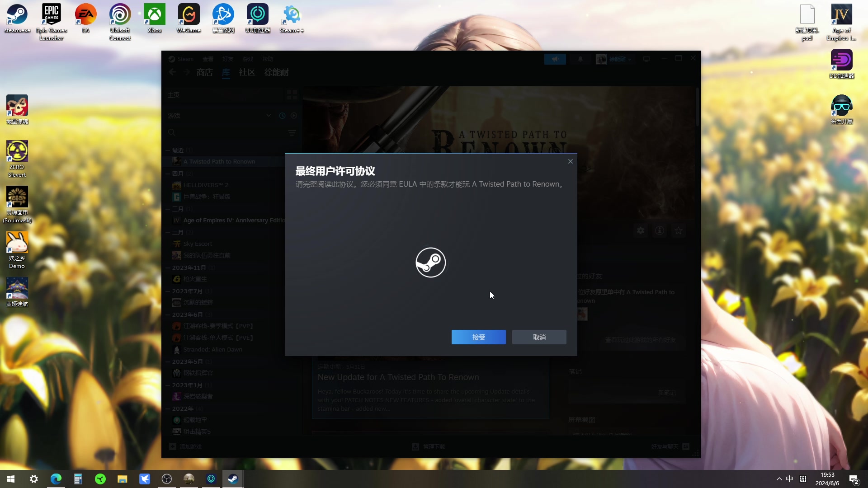
Task: Switch the 中 input method indicator
Action: pyautogui.click(x=789, y=479)
